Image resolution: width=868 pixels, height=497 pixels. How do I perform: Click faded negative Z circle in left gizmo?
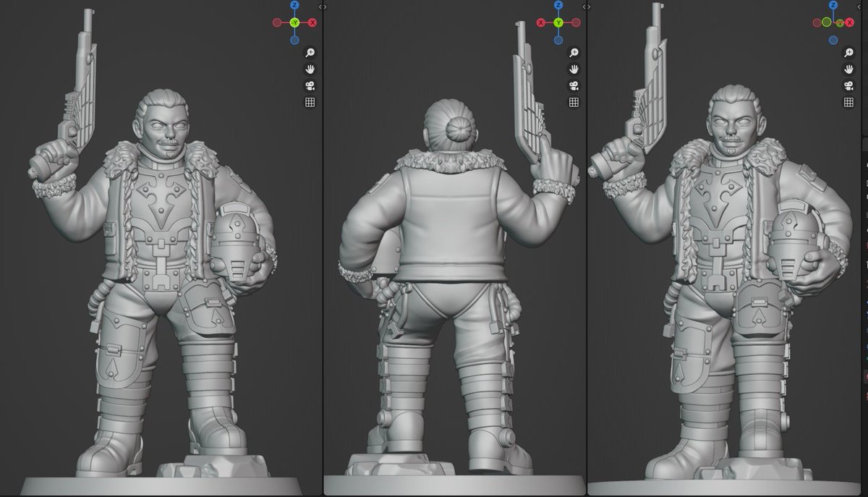294,40
